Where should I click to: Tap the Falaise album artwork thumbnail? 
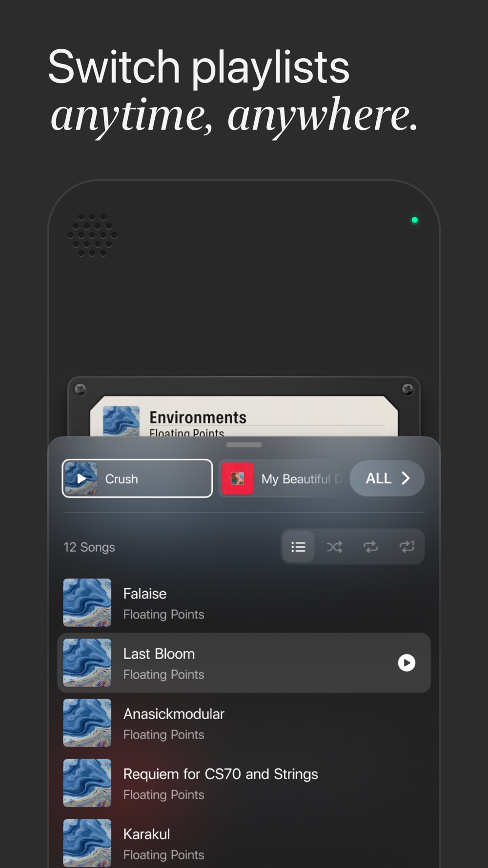pyautogui.click(x=87, y=602)
